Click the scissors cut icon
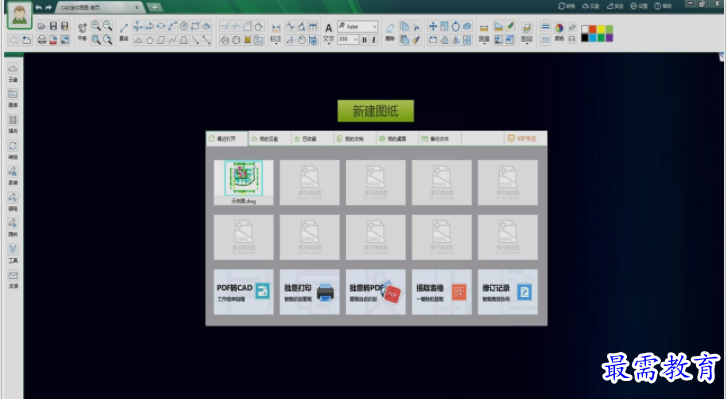The image size is (726, 399). click(x=416, y=26)
